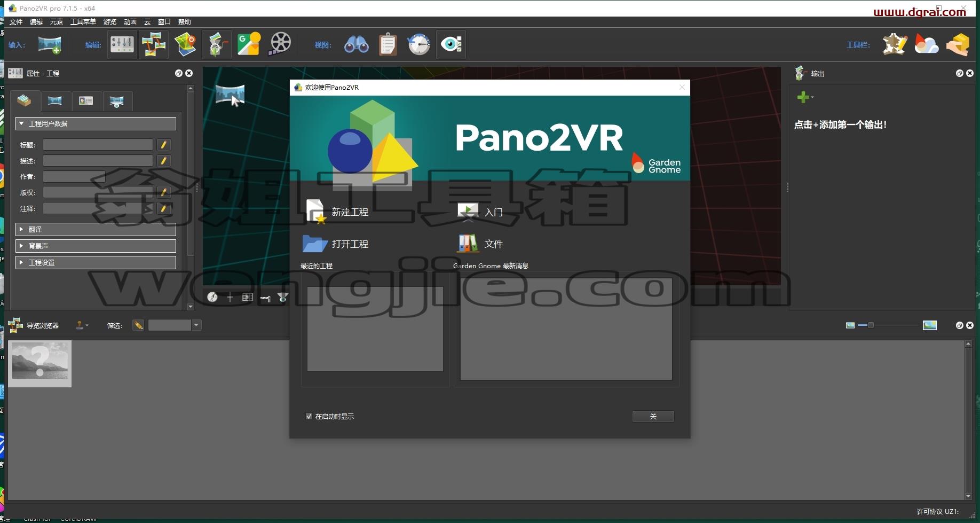Click the green plus add output icon
Screen dimensions: 980x523
tap(803, 97)
